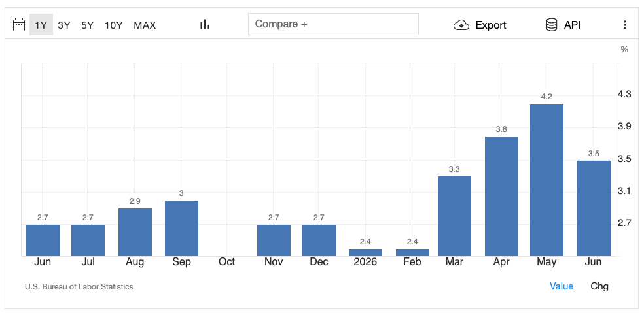The image size is (644, 313).
Task: Select the 1Y time range
Action: pos(41,25)
